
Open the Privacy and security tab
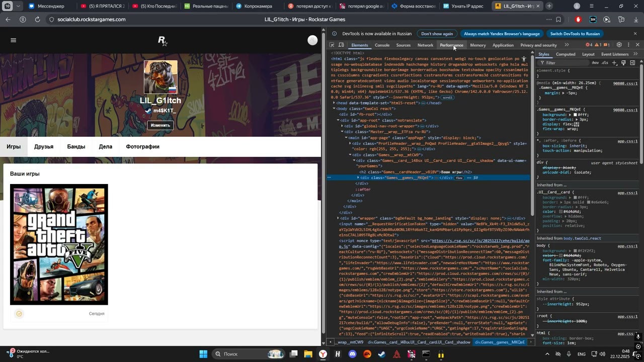538,45
